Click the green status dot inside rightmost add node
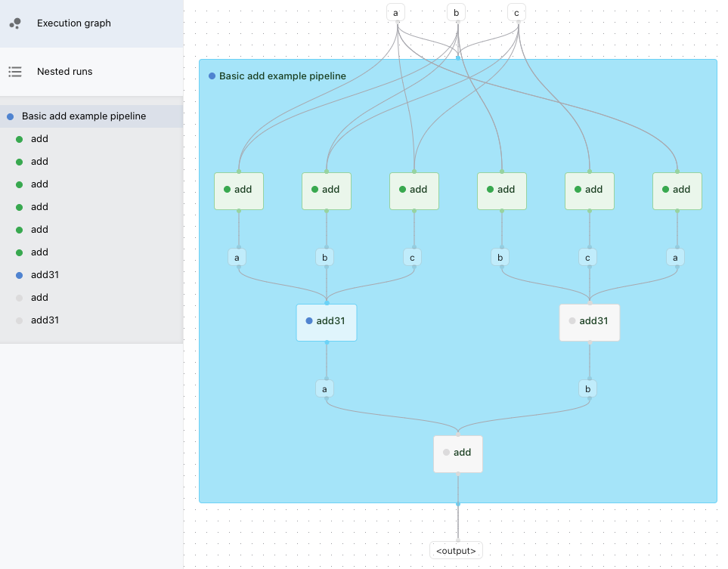The height and width of the screenshot is (569, 728). [664, 189]
